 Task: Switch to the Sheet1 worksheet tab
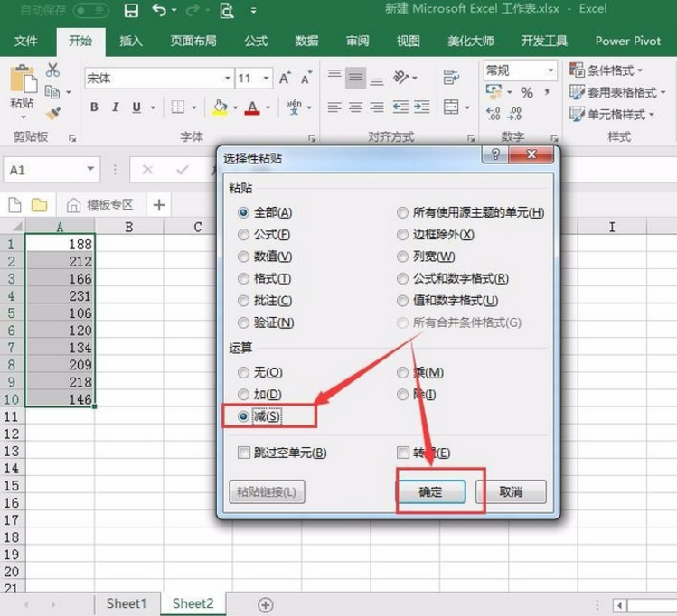pyautogui.click(x=126, y=603)
